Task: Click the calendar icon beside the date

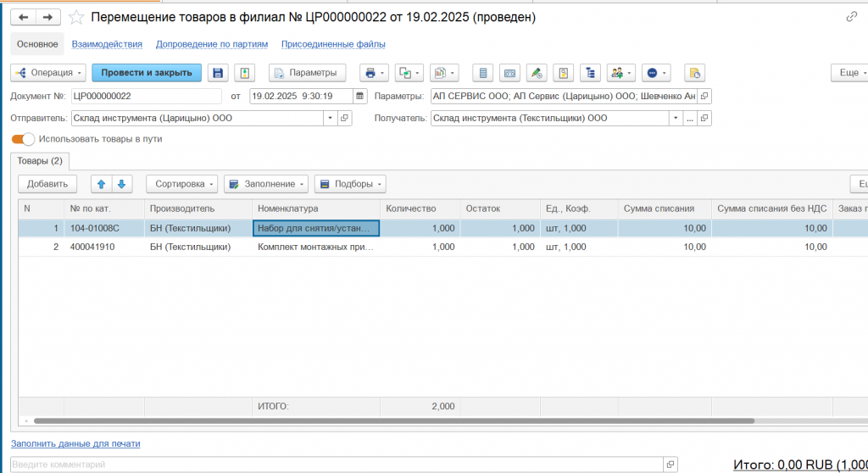Action: 360,96
